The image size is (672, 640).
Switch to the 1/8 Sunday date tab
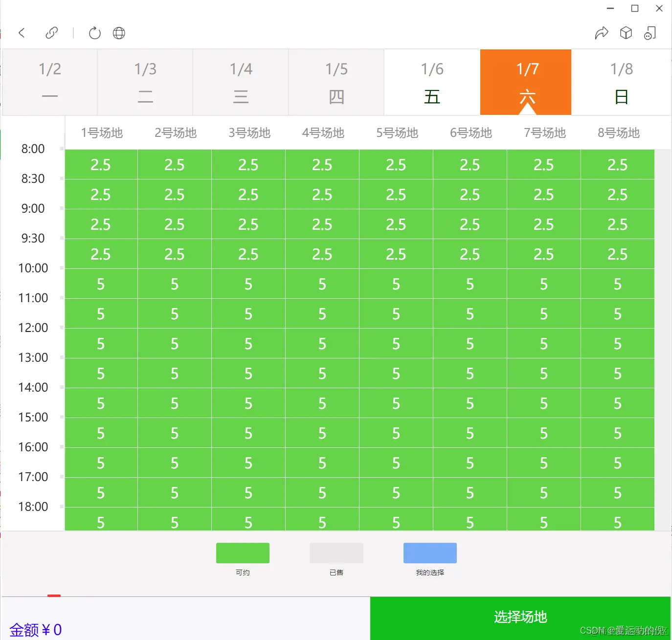(621, 82)
